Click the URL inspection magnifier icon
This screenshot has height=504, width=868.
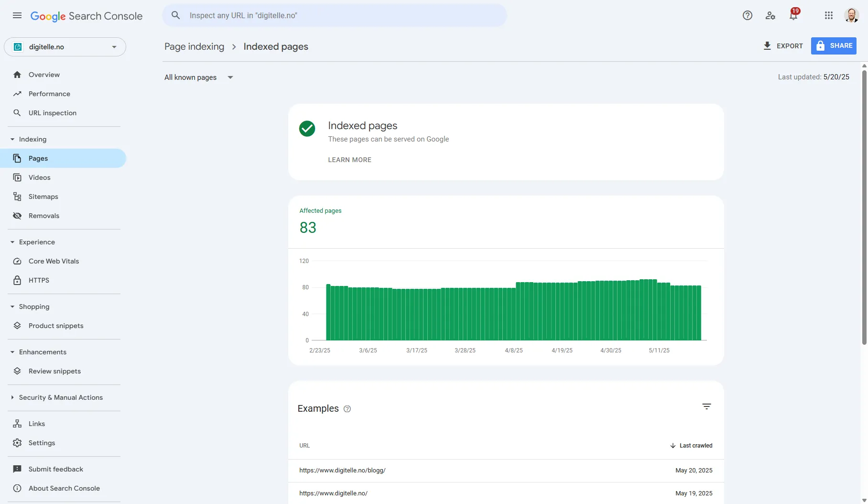pyautogui.click(x=17, y=113)
